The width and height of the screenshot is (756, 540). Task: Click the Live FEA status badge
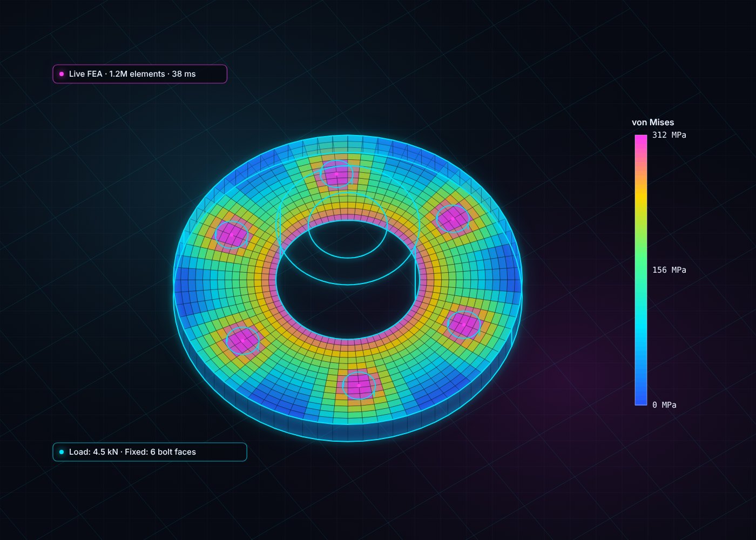point(140,74)
